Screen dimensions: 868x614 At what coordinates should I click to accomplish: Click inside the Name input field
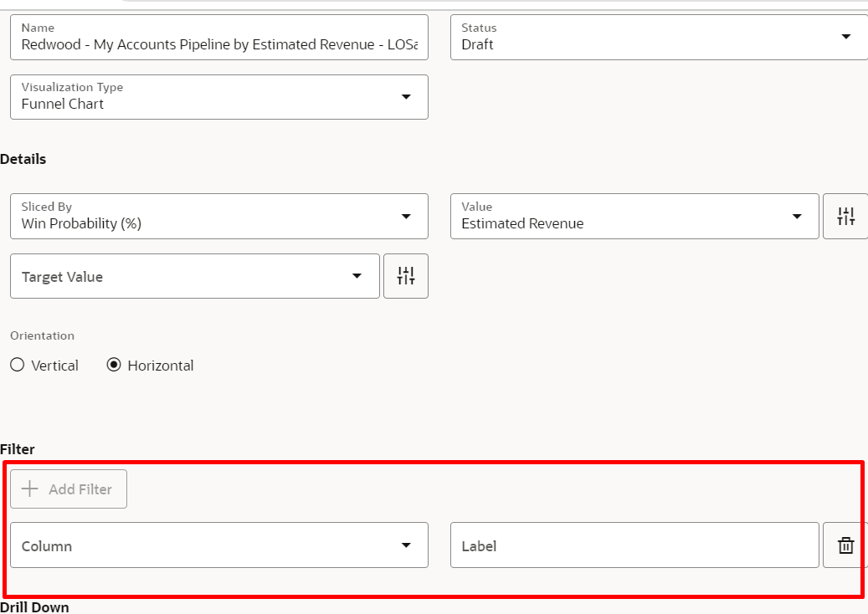219,37
